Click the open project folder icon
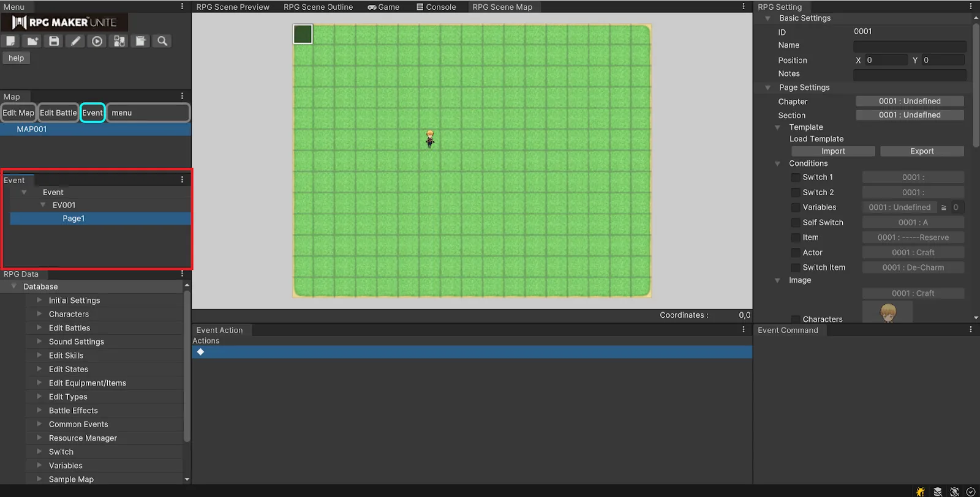 click(x=32, y=41)
